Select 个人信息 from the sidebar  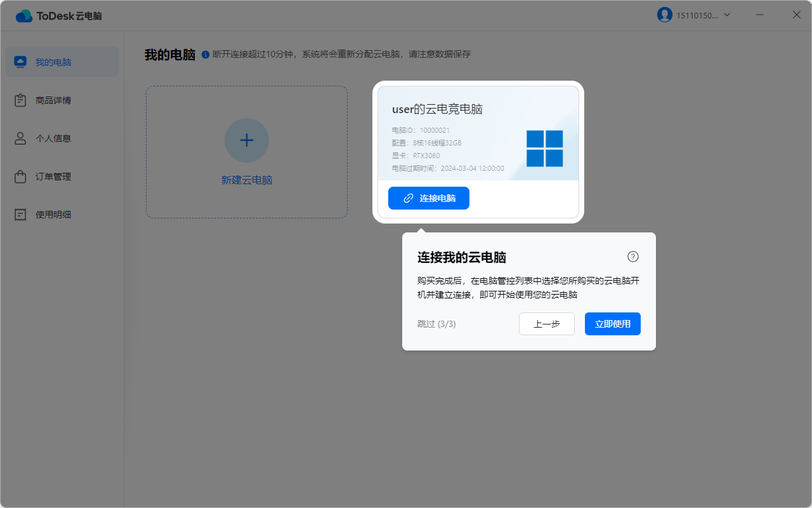(62, 138)
